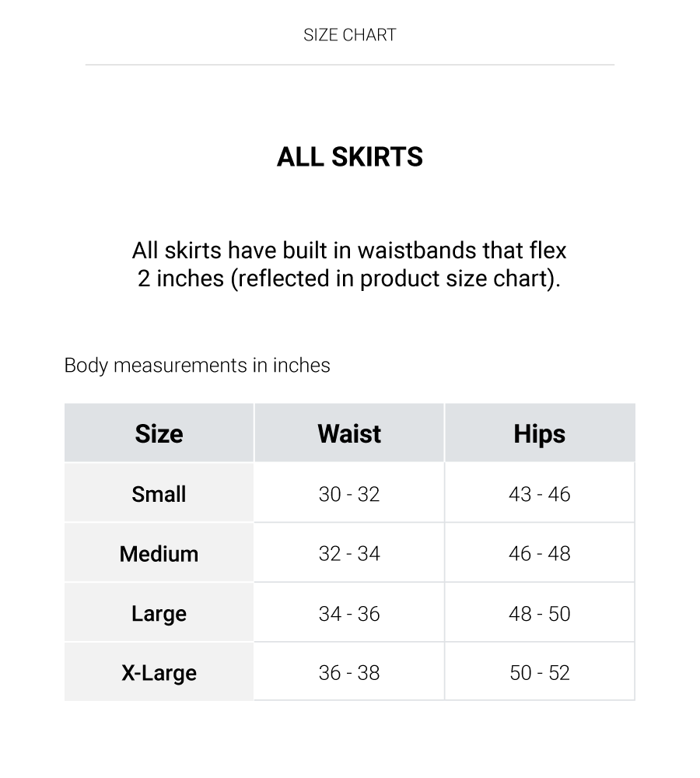Screen dimensions: 700x778
Task: Click the divider line under SIZE CHART
Action: (x=350, y=65)
